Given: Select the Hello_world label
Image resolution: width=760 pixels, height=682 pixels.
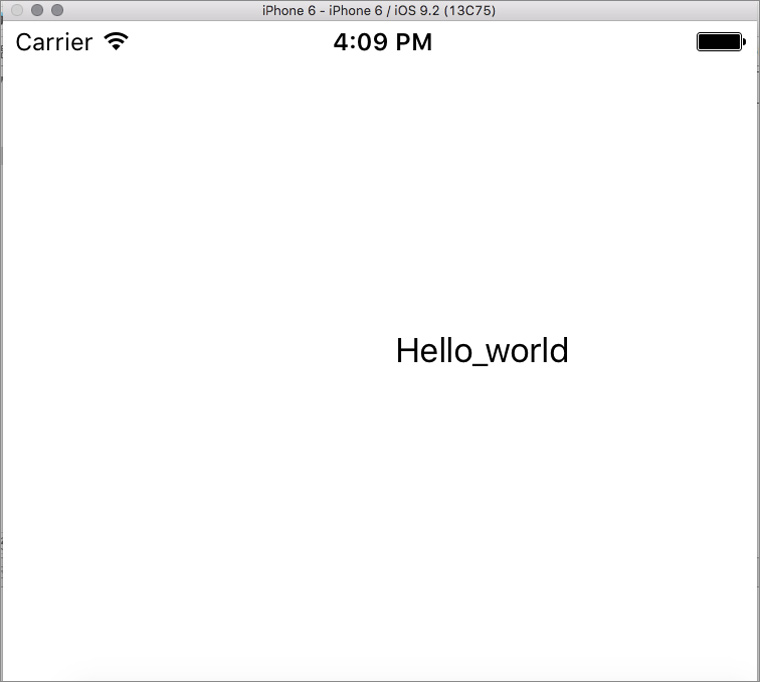Looking at the screenshot, I should point(482,351).
